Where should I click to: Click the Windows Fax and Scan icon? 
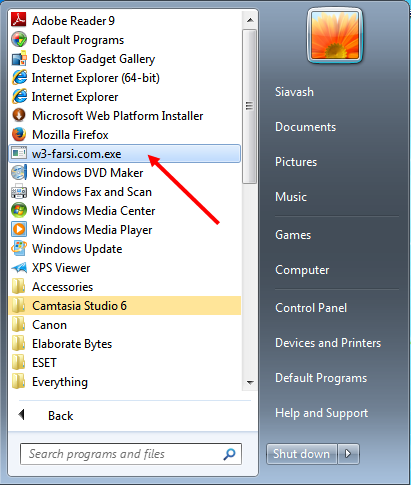click(19, 191)
